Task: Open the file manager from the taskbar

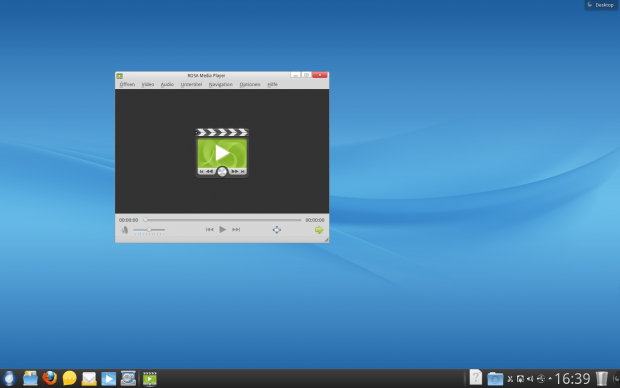Action: 30,379
